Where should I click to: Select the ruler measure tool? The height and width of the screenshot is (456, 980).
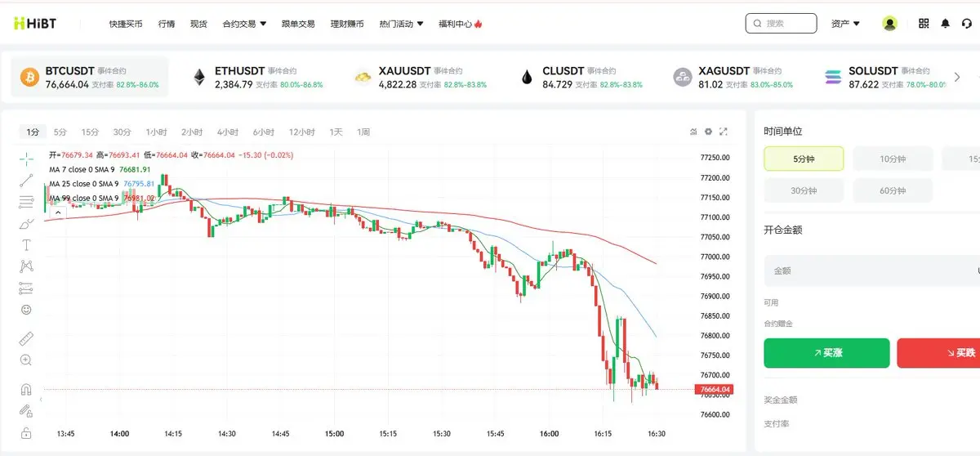[26, 338]
